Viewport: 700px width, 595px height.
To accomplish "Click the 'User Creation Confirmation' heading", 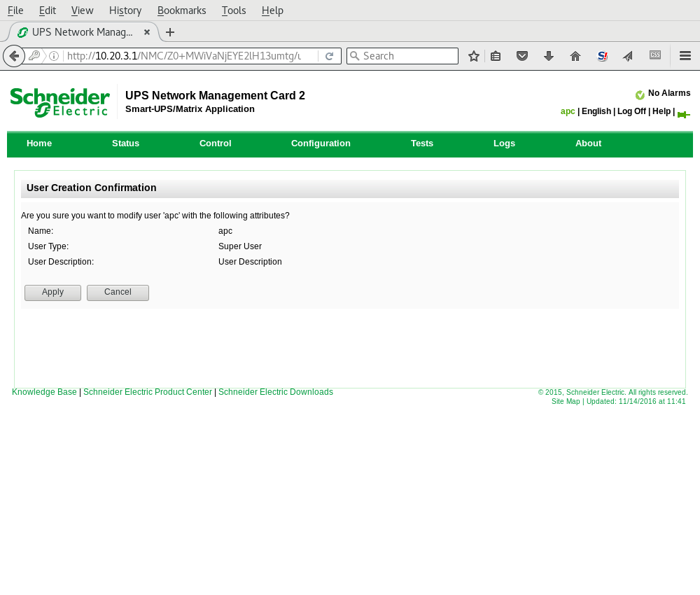I will click(x=92, y=188).
